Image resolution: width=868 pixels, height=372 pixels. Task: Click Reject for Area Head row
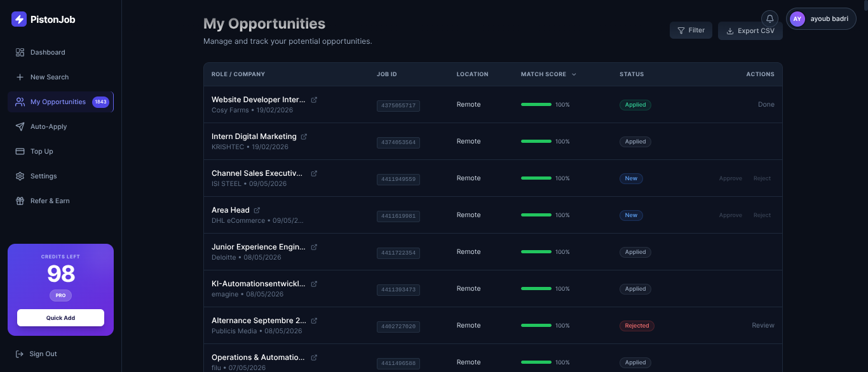(762, 215)
